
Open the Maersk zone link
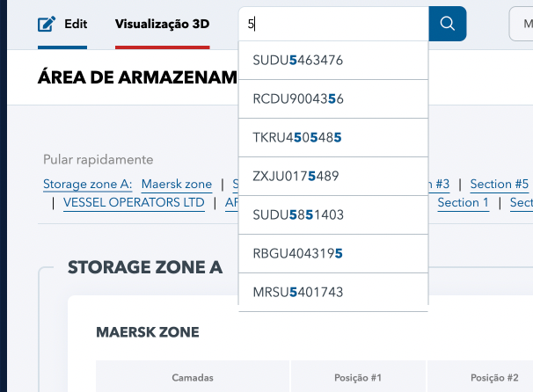tap(177, 184)
